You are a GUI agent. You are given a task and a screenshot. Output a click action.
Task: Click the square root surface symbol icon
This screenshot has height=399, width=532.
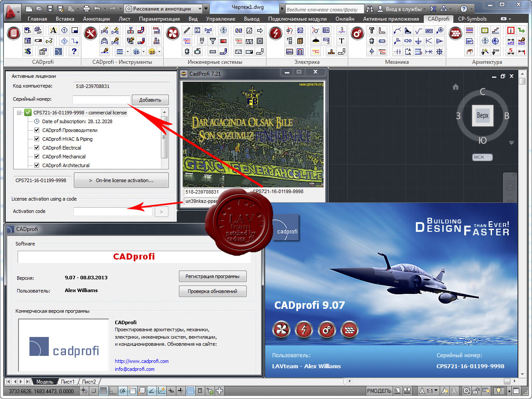tap(419, 30)
